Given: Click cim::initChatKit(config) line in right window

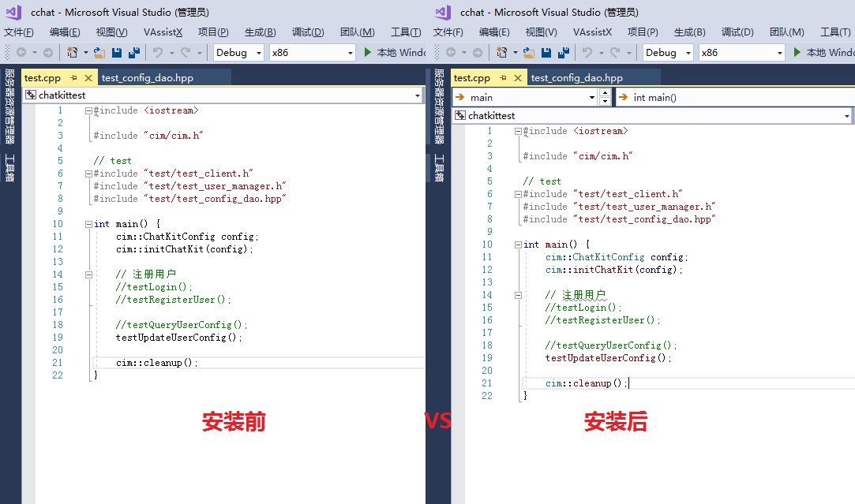Looking at the screenshot, I should [613, 270].
